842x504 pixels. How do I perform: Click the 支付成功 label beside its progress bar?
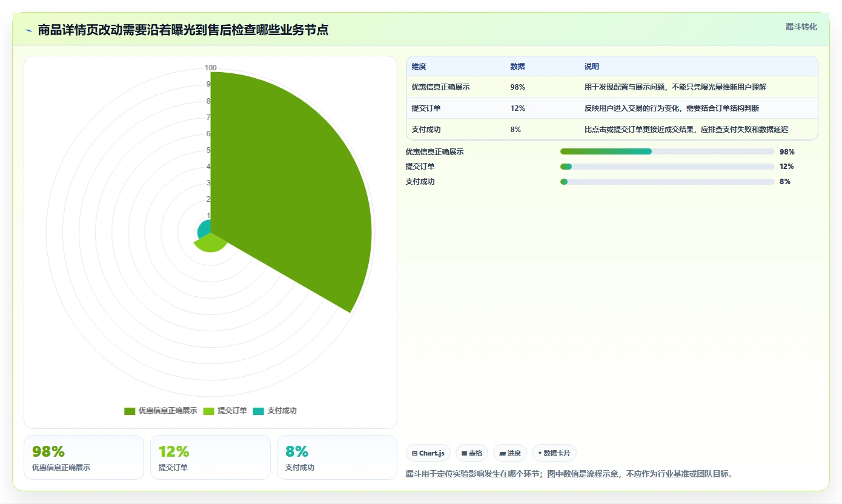tap(420, 182)
